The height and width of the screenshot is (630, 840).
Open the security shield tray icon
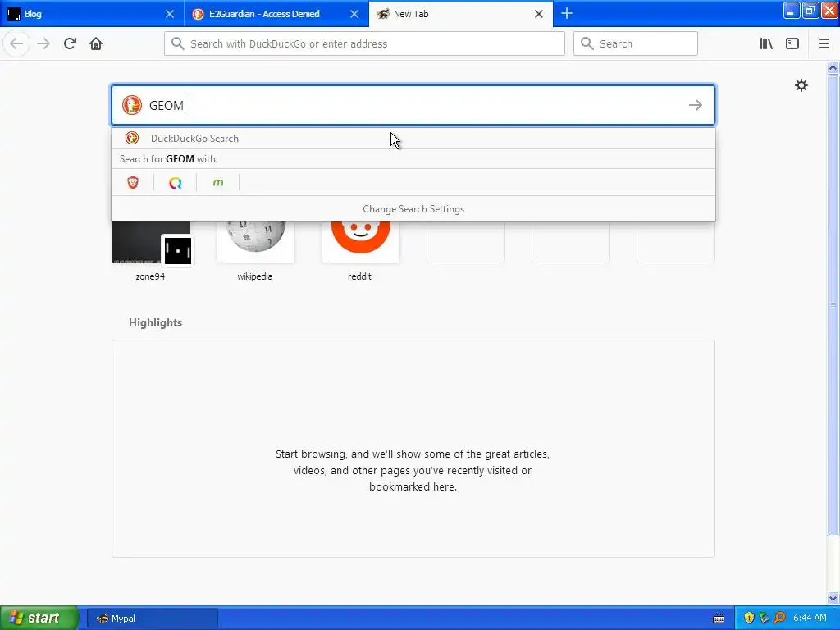[x=749, y=618]
